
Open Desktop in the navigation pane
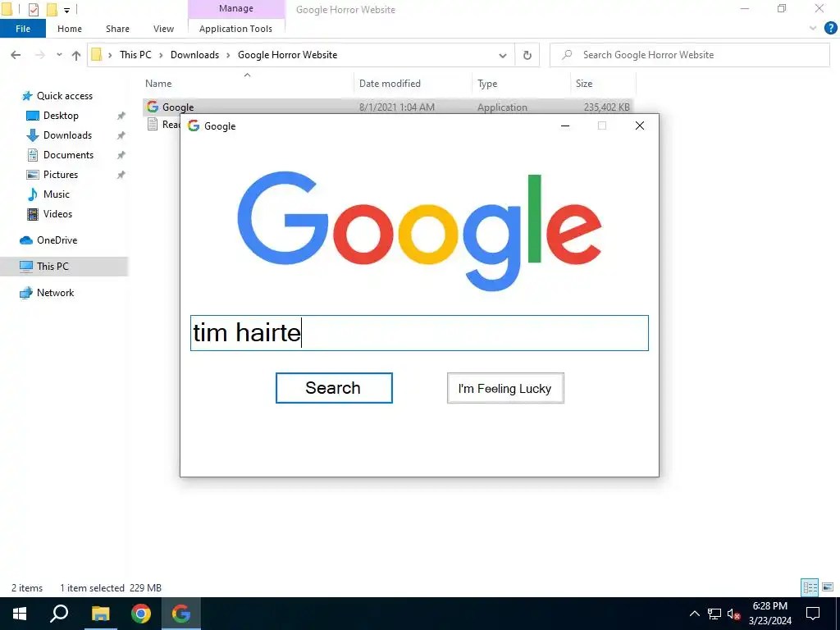(61, 116)
